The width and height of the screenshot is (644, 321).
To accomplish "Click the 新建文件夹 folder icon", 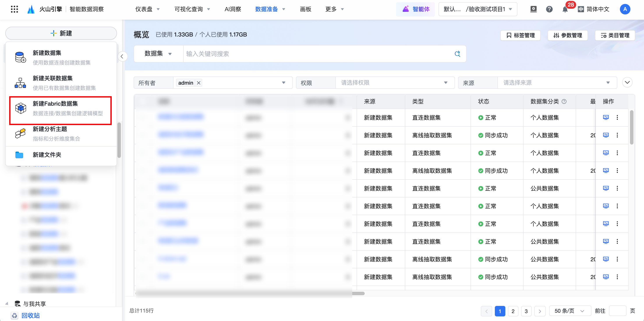I will pos(19,155).
